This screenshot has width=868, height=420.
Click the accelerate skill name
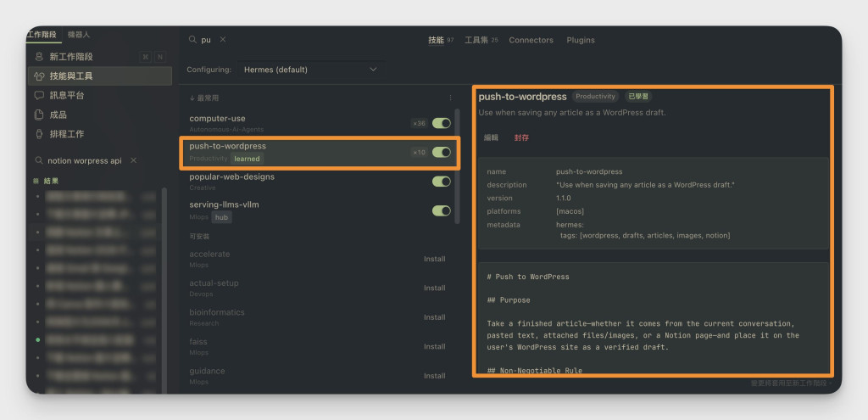click(x=209, y=254)
